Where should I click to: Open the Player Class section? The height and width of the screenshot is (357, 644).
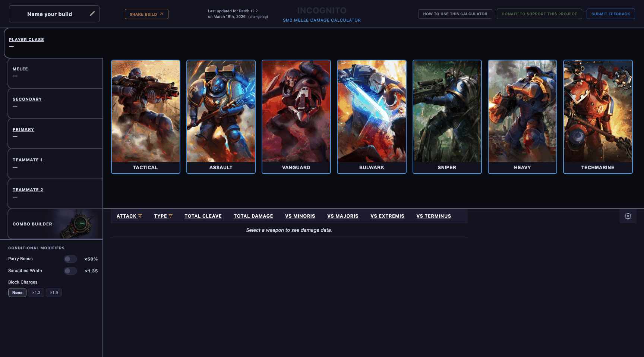coord(26,40)
